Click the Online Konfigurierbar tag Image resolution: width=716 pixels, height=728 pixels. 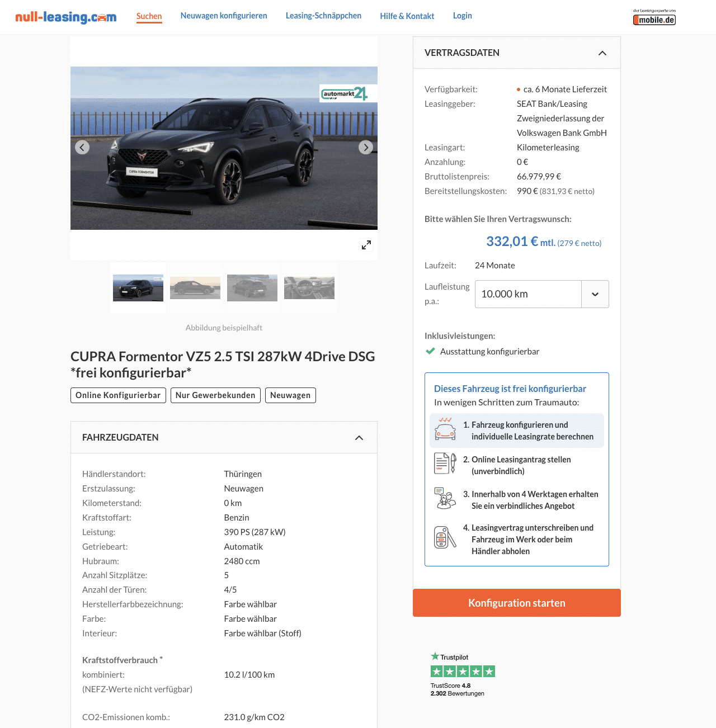coord(118,395)
